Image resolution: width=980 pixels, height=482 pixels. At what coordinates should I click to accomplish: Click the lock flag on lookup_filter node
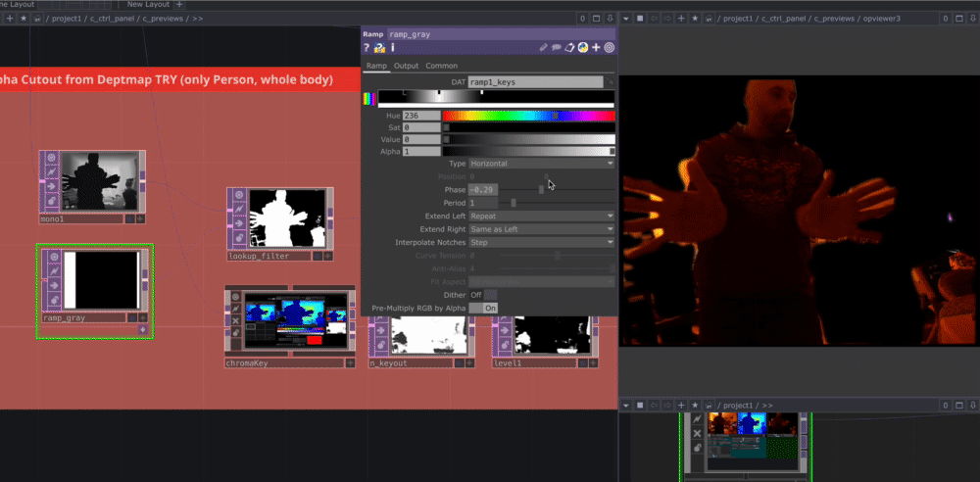[239, 238]
